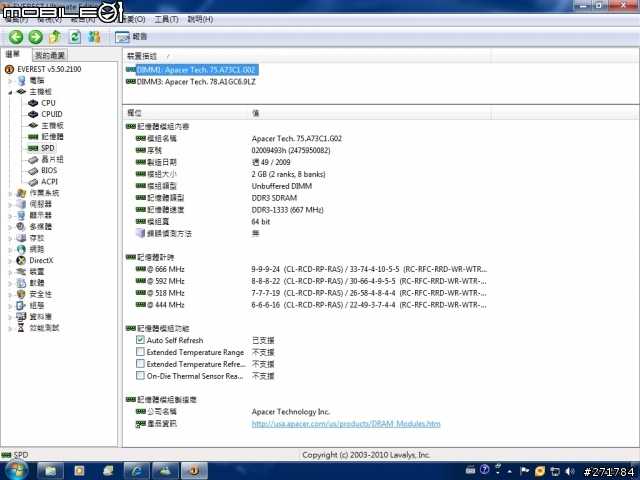The width and height of the screenshot is (640, 480).
Task: Expand the Computer node at tree top
Action: 10,81
